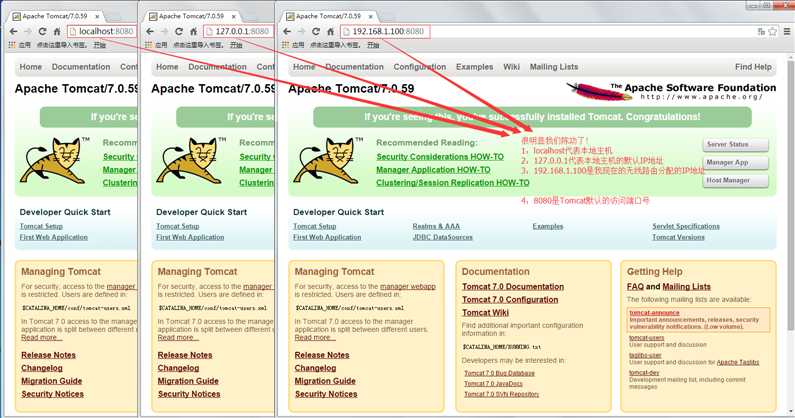Open Home menu in localhost window
795x418 pixels.
point(30,67)
